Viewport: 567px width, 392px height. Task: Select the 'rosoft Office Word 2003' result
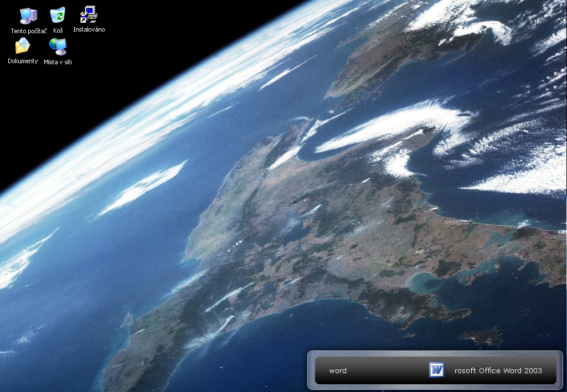(498, 370)
